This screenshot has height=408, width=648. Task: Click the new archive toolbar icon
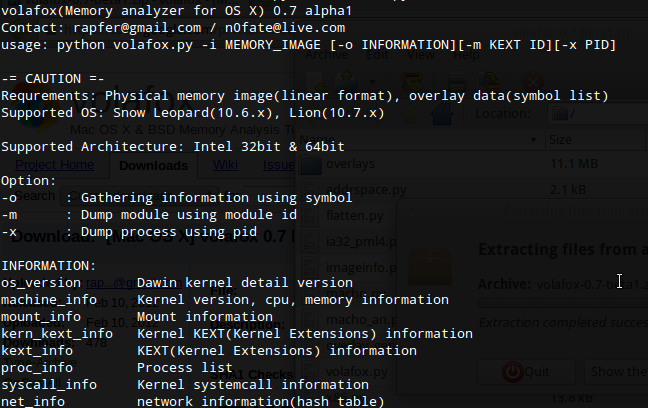coord(317,81)
